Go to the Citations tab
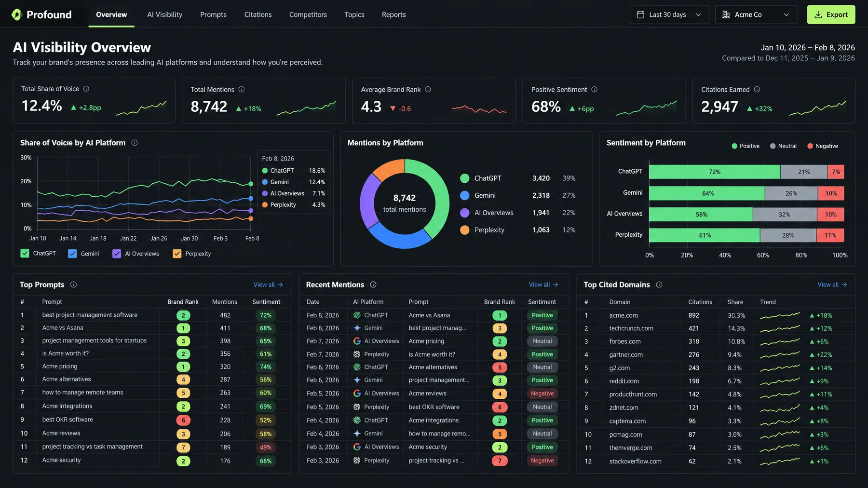868x488 pixels. pos(258,14)
